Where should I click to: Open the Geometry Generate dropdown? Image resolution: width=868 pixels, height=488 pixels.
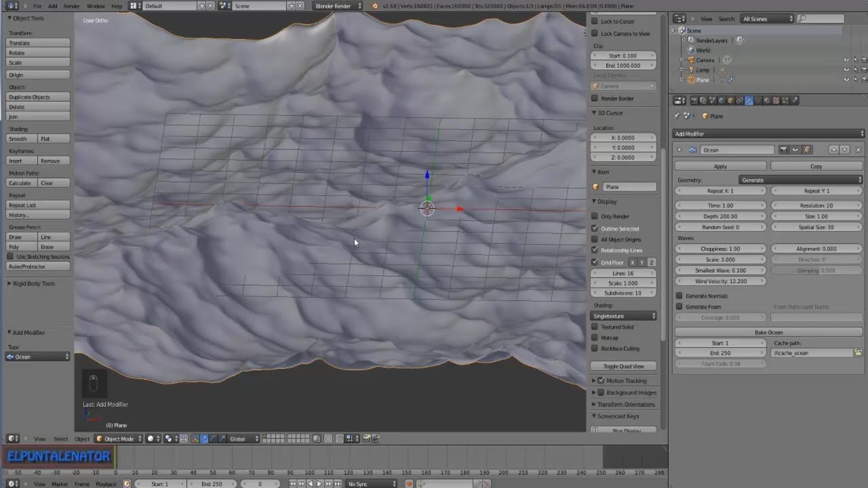801,180
